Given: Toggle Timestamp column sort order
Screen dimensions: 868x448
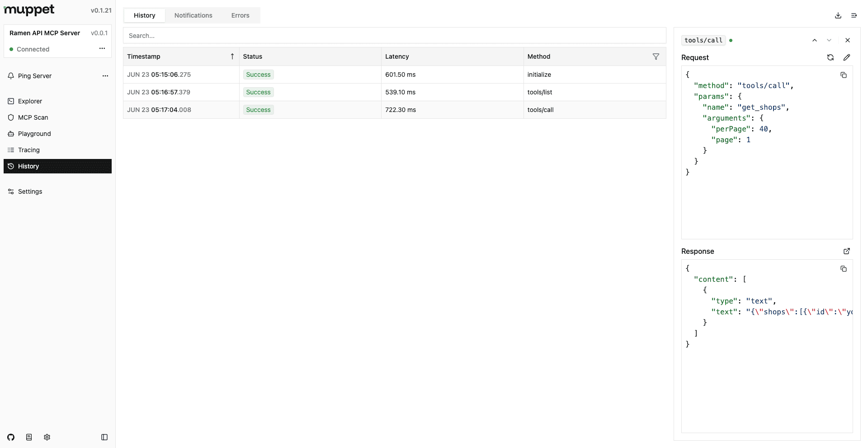Looking at the screenshot, I should point(232,56).
